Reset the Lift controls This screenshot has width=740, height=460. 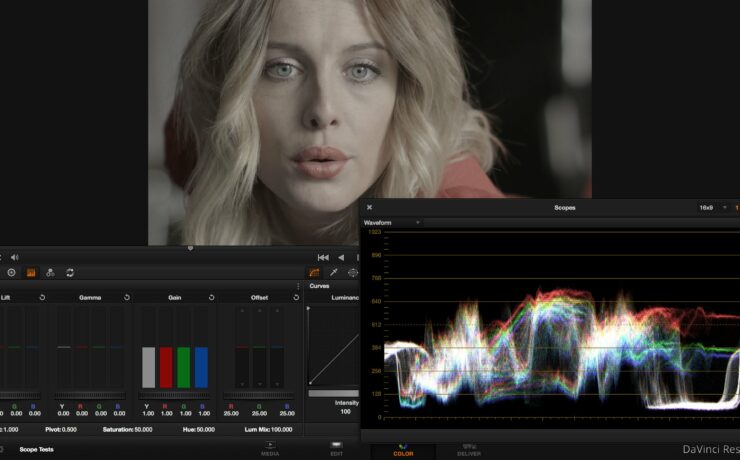[x=42, y=297]
